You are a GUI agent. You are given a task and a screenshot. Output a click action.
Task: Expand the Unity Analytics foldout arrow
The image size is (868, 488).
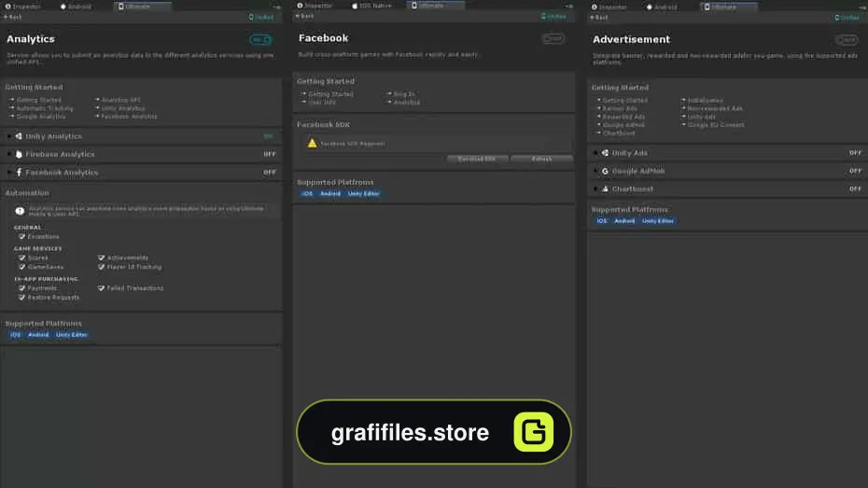tap(9, 136)
